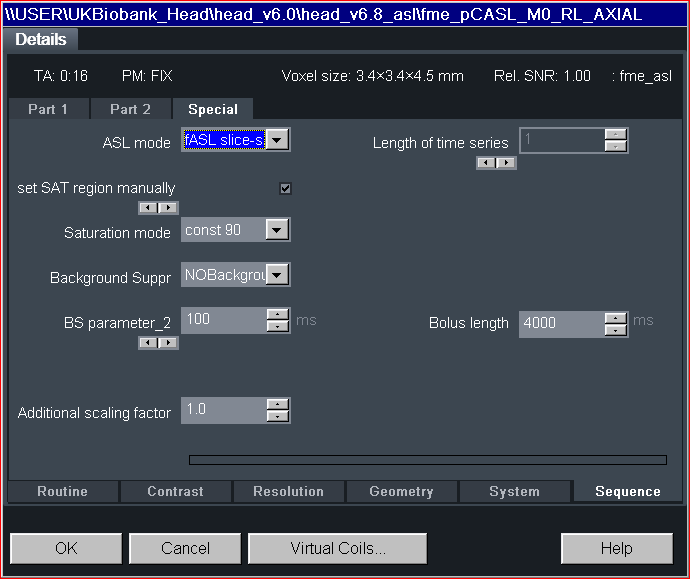Open the Saturation mode dropdown arrow
The height and width of the screenshot is (579, 690).
pos(277,230)
